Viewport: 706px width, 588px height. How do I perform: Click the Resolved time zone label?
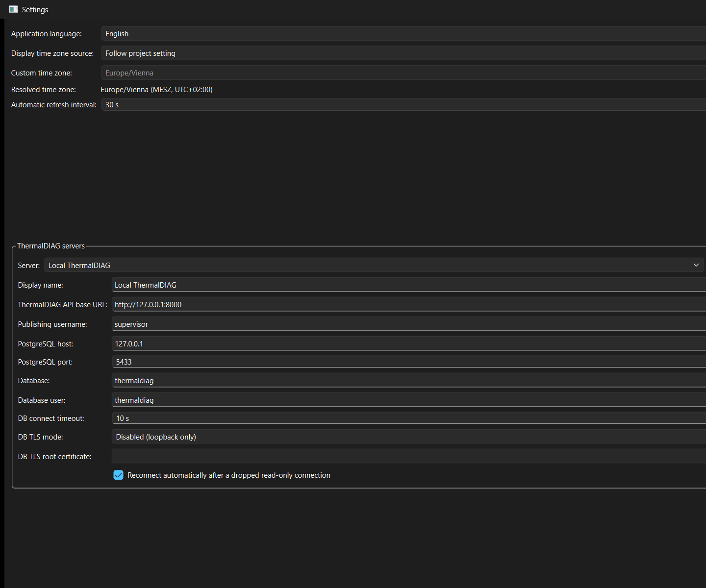44,90
